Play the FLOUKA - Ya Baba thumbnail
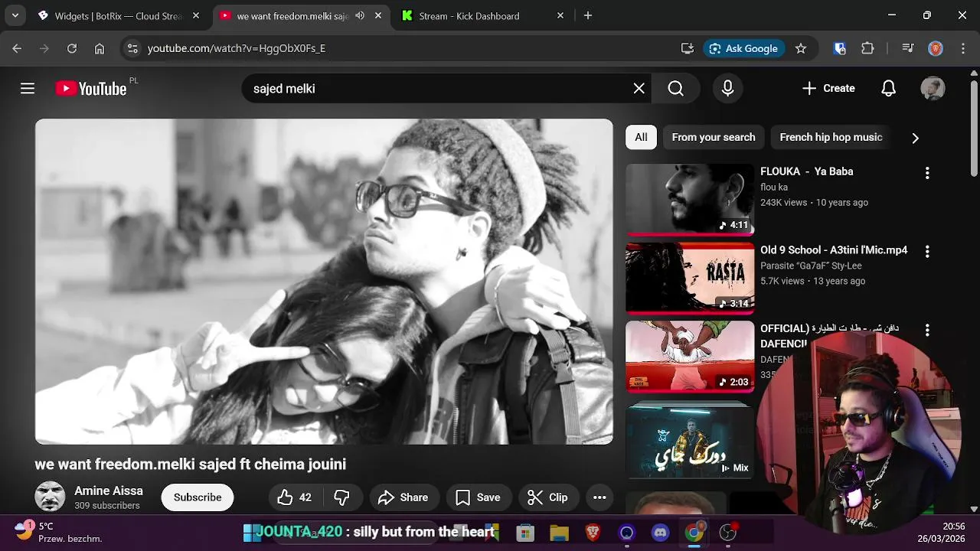 tap(690, 198)
